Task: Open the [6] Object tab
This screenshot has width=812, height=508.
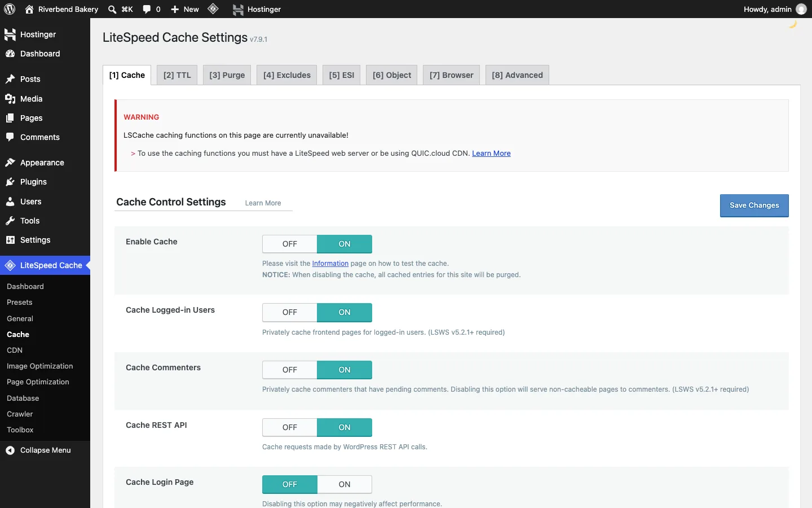Action: coord(392,75)
